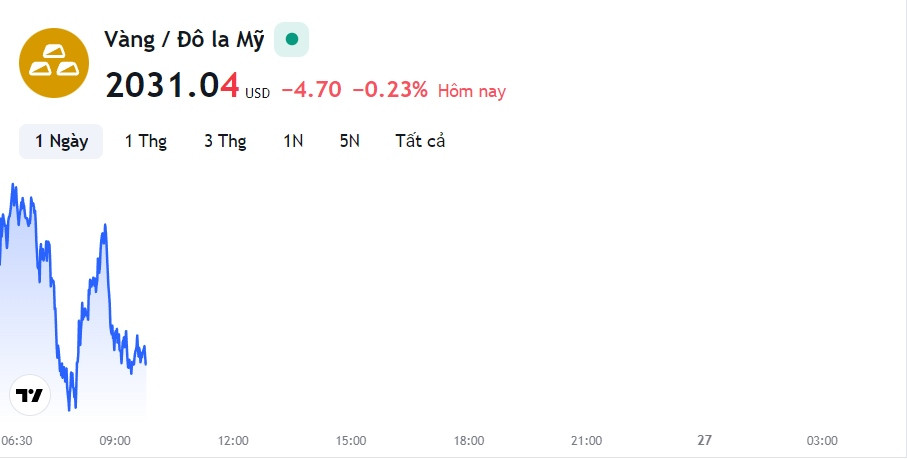Image resolution: width=907 pixels, height=459 pixels.
Task: Click the latest endpoint of price line
Action: point(146,364)
